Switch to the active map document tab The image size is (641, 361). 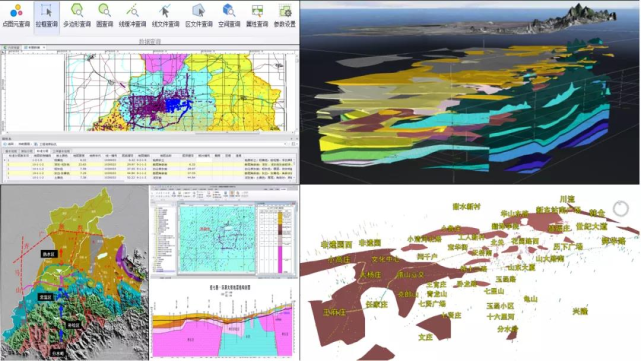[33, 47]
